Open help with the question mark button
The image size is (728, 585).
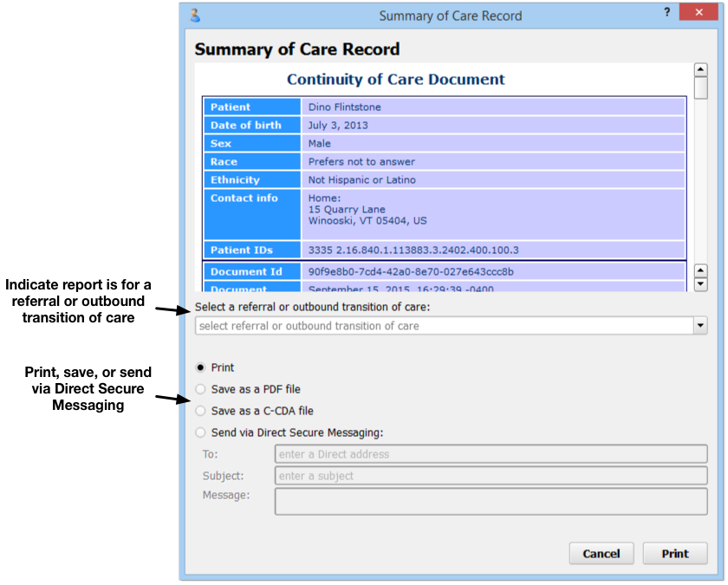tap(666, 12)
